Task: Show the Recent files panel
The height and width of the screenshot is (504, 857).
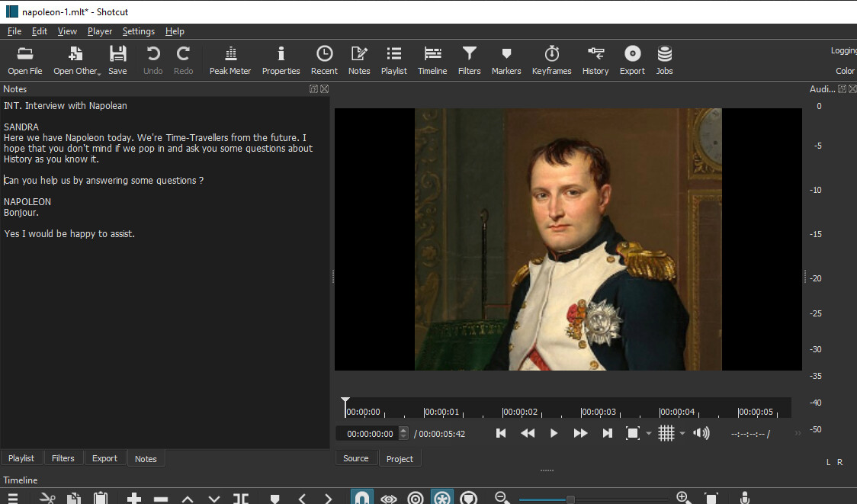Action: [324, 61]
